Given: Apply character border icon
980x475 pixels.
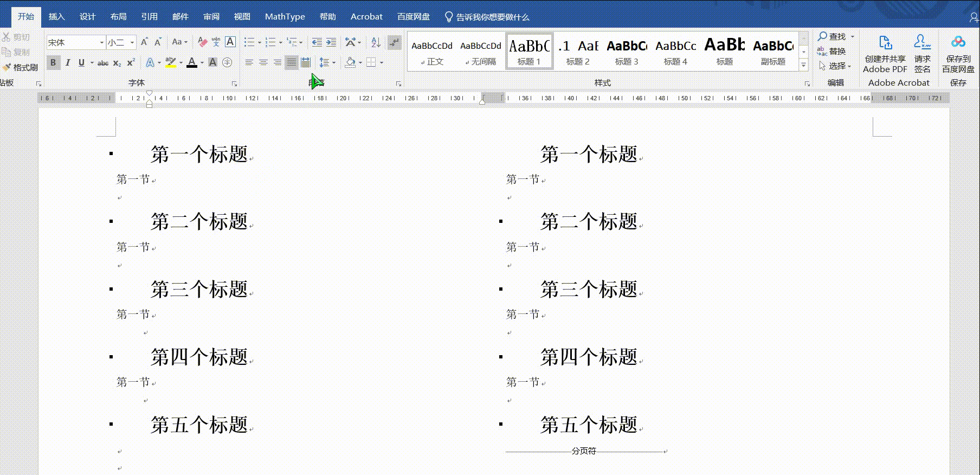Looking at the screenshot, I should click(230, 42).
